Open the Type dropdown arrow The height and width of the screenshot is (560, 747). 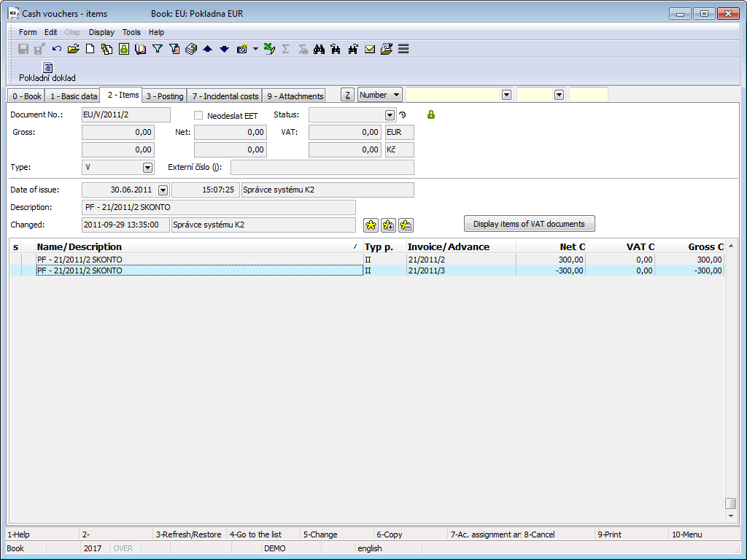coord(147,168)
